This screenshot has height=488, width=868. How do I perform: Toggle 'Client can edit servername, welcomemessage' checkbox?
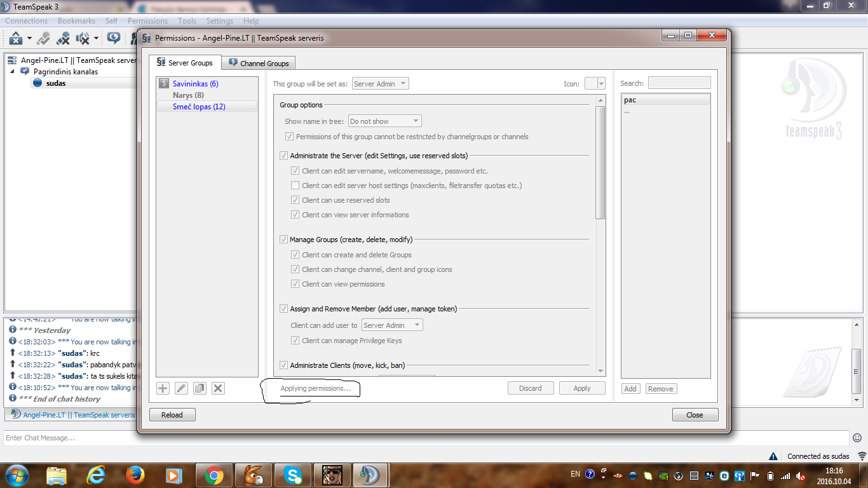(295, 171)
